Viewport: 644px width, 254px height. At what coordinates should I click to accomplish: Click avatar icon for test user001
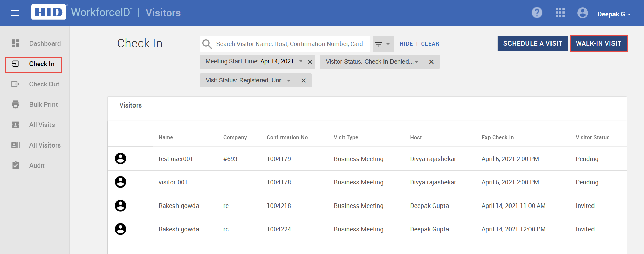[x=120, y=158]
